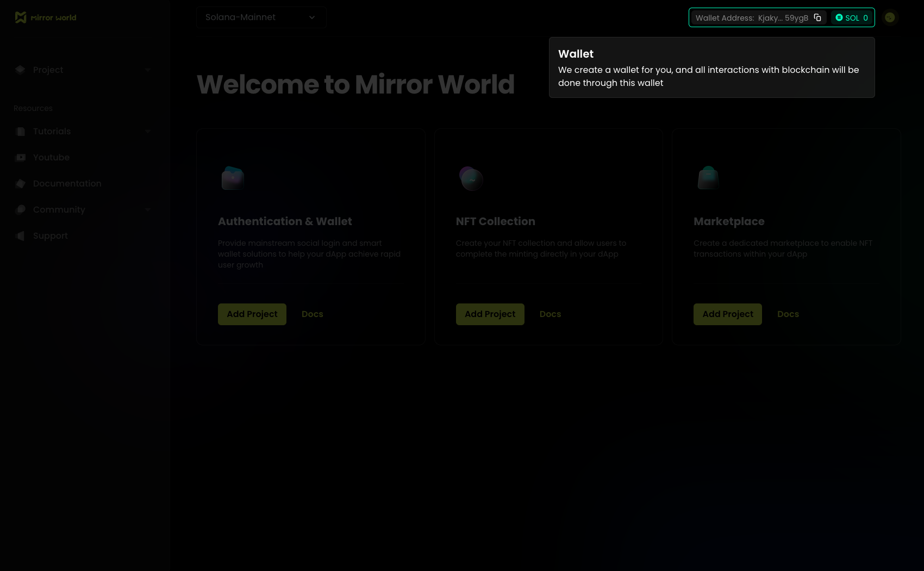The image size is (924, 571).
Task: Click the Authentication & Wallet card icon
Action: (233, 178)
